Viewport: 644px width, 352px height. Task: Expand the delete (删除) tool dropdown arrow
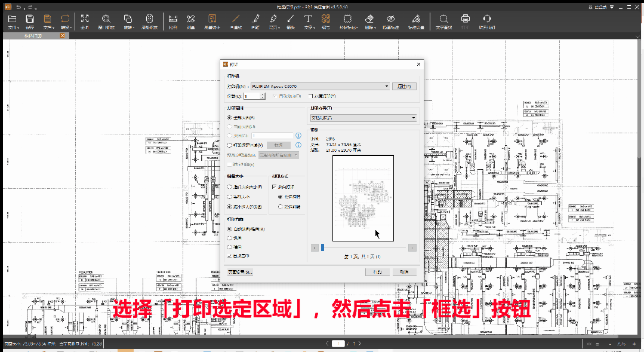pyautogui.click(x=375, y=28)
